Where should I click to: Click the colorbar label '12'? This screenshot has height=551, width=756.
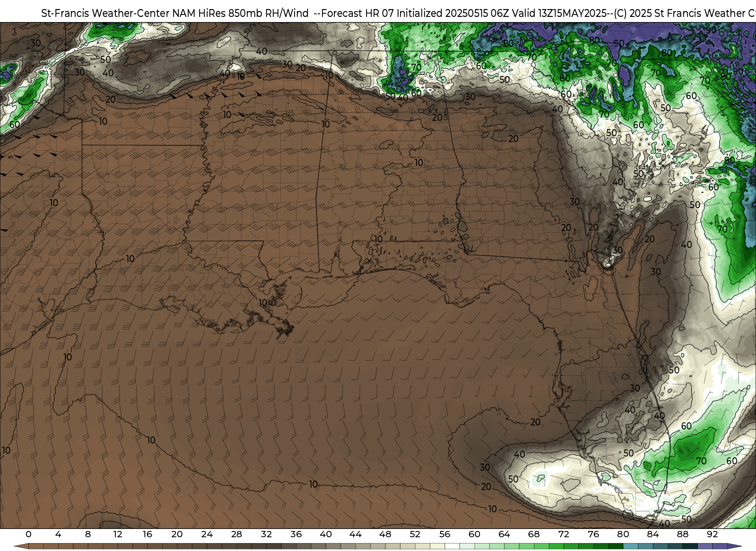(x=118, y=534)
